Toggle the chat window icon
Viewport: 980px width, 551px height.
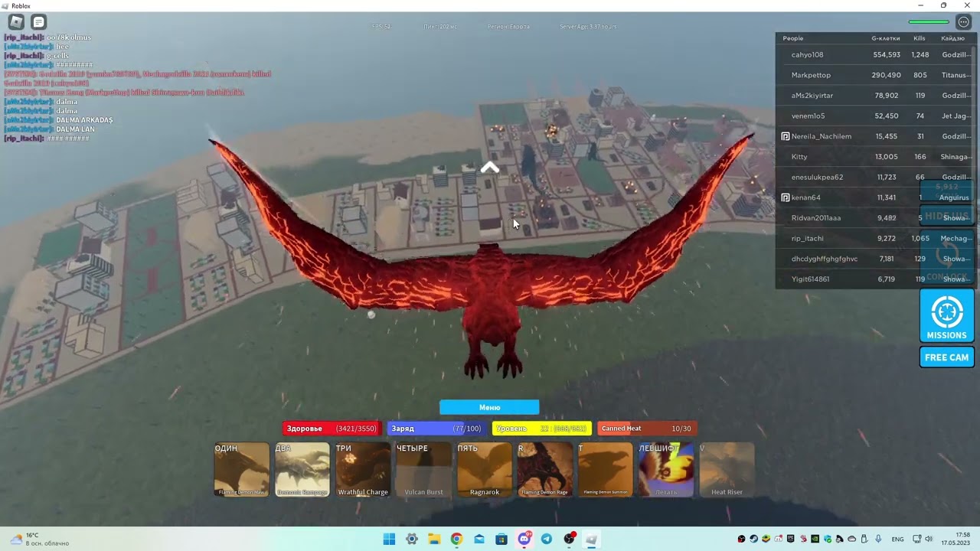pyautogui.click(x=38, y=22)
